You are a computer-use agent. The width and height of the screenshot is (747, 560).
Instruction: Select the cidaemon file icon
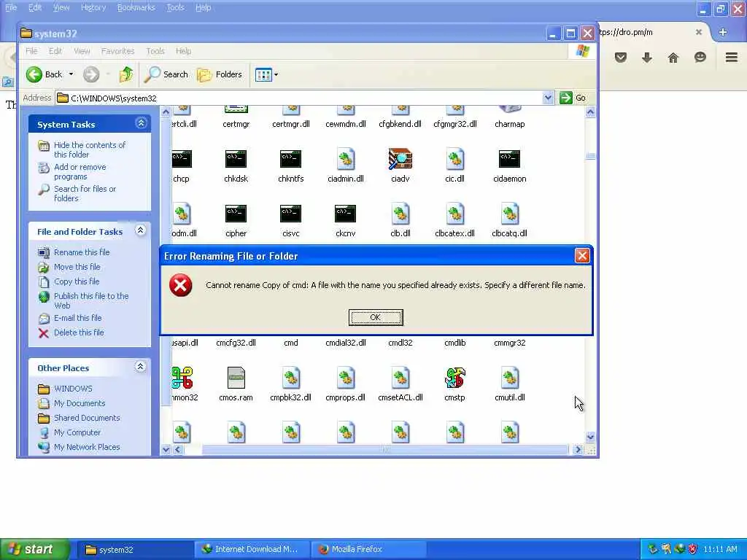point(509,159)
